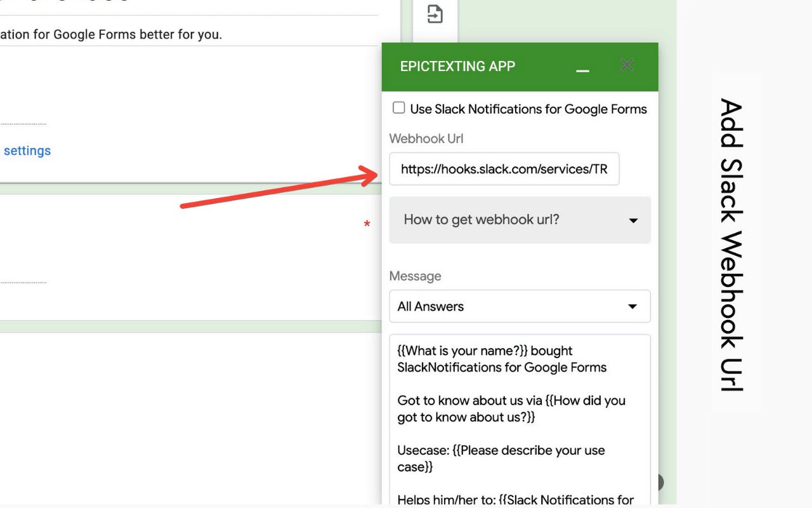The height and width of the screenshot is (508, 812).
Task: Click the Import questions icon
Action: [435, 14]
